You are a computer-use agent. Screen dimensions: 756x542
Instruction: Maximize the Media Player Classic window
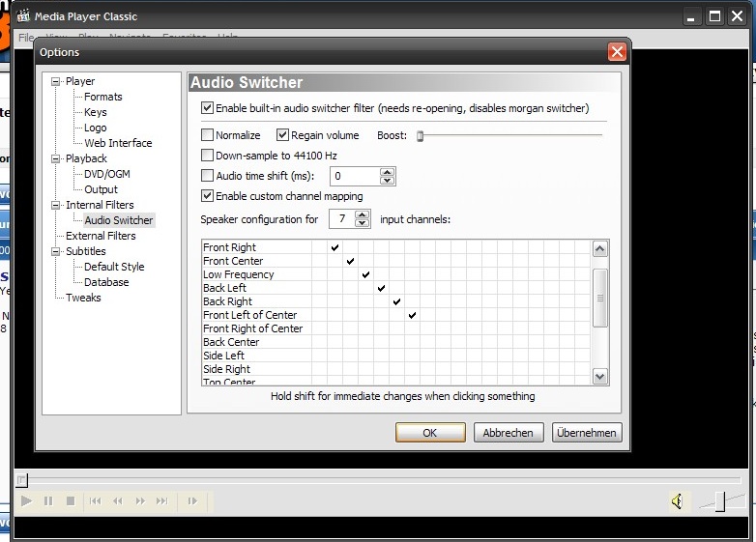click(714, 16)
